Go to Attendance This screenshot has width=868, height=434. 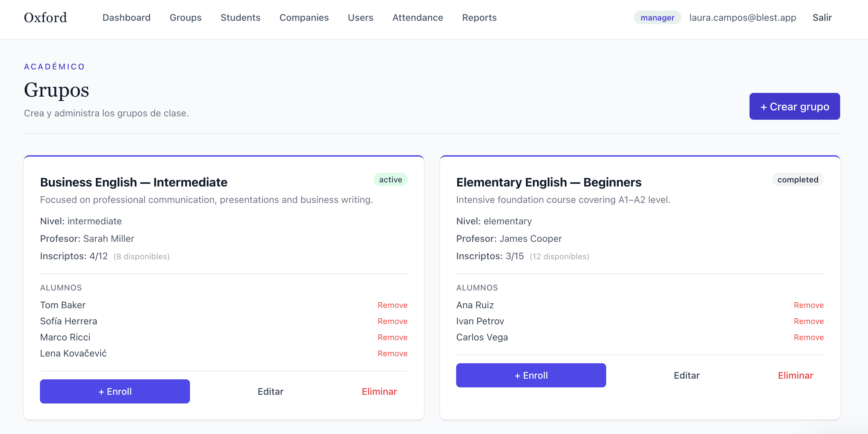[x=418, y=17]
